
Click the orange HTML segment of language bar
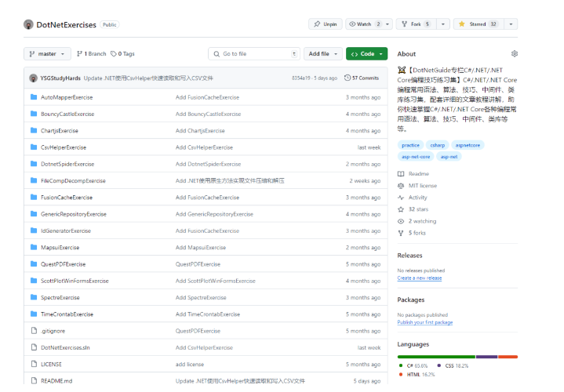pyautogui.click(x=508, y=357)
